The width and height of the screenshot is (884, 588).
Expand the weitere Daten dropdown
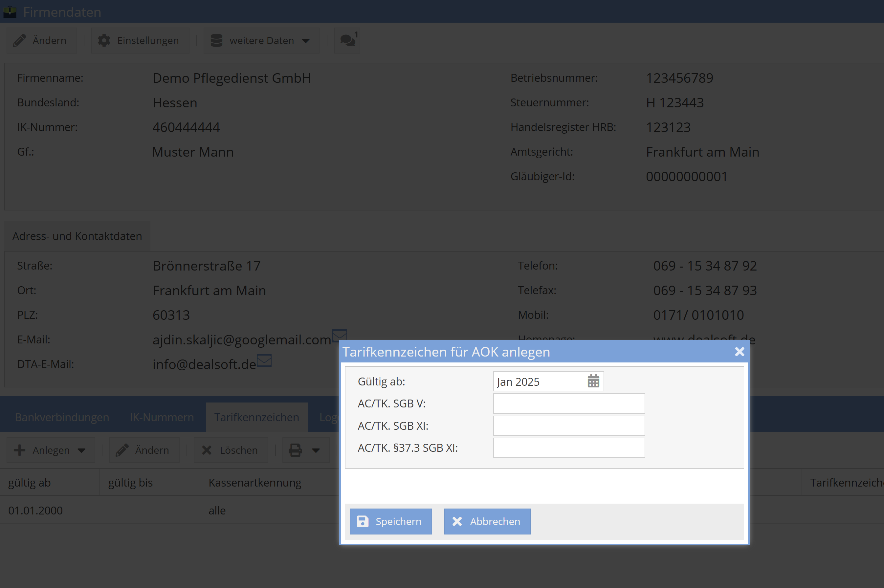coord(261,40)
